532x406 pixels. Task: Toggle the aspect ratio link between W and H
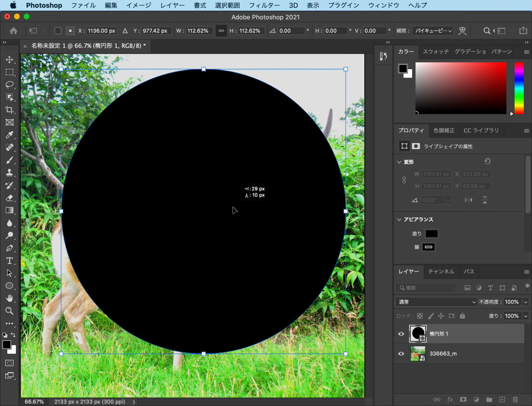point(221,31)
